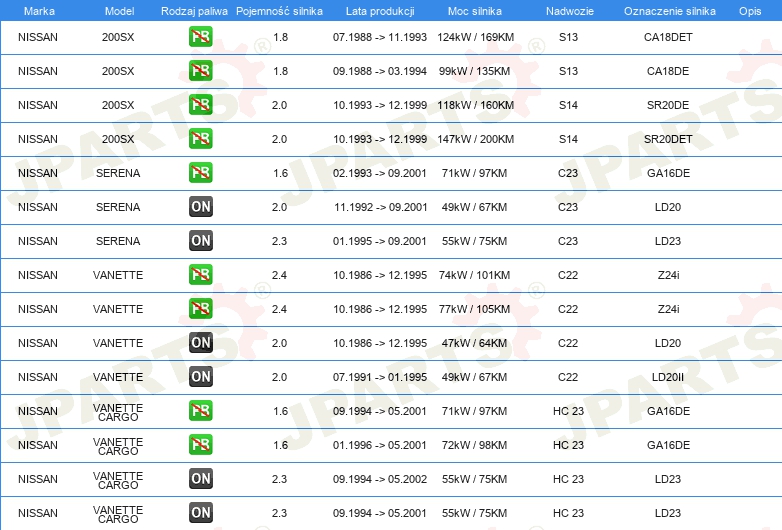Image resolution: width=782 pixels, height=530 pixels.
Task: Select engine code CA18DET cell
Action: tap(668, 37)
